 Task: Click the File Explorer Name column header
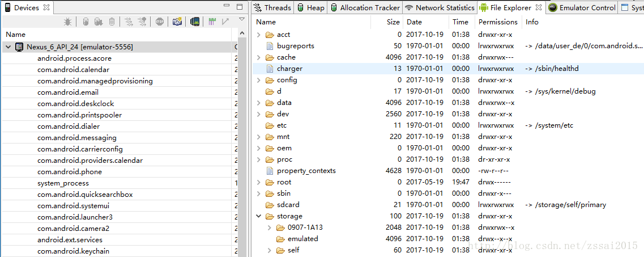[x=312, y=22]
